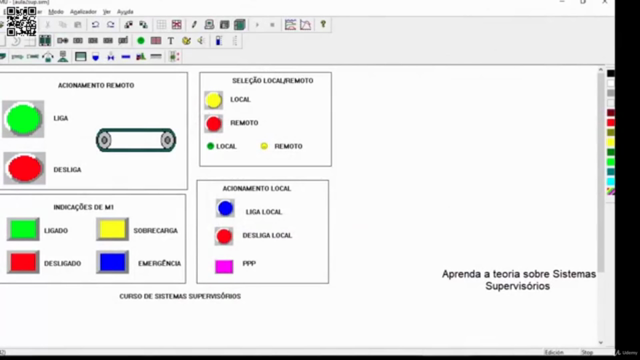
Task: Insert the window panel object icon
Action: [80, 57]
